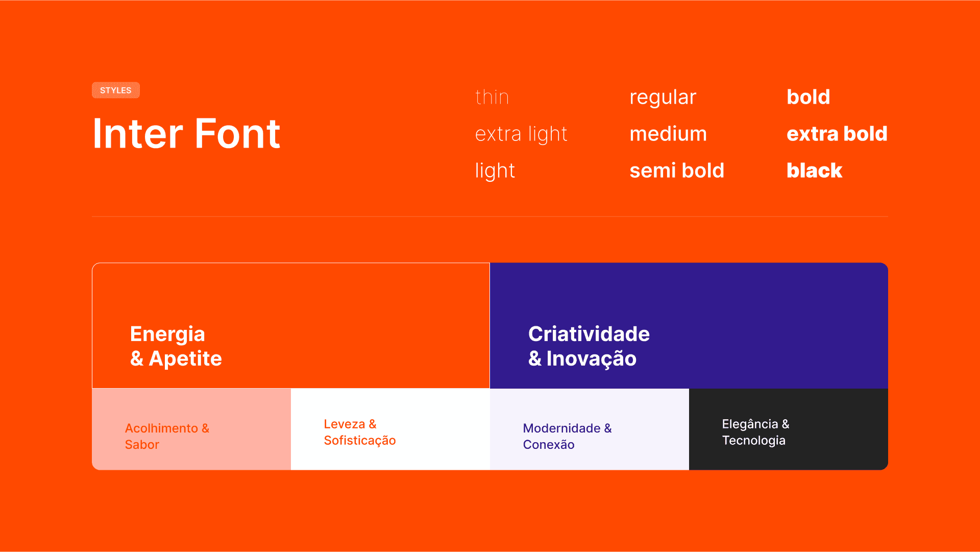Viewport: 980px width, 552px height.
Task: Click the STYLES badge label
Action: point(116,90)
